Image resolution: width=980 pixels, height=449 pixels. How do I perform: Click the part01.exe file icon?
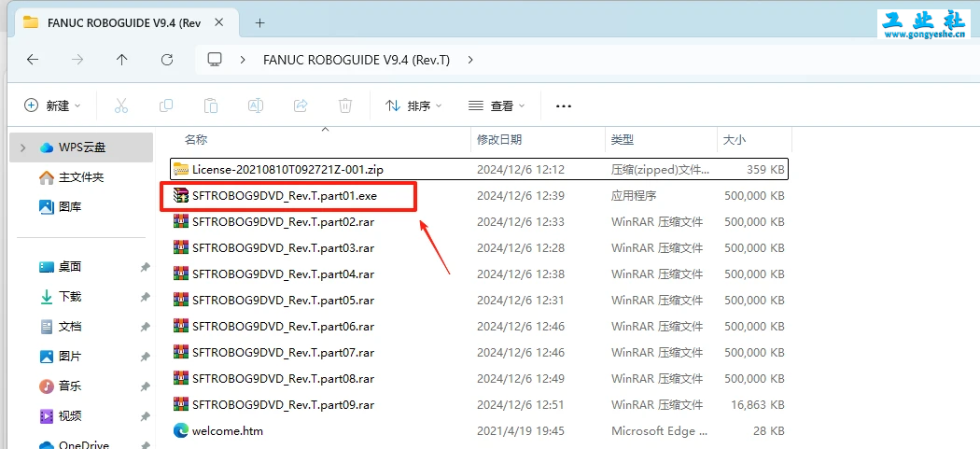[x=181, y=196]
